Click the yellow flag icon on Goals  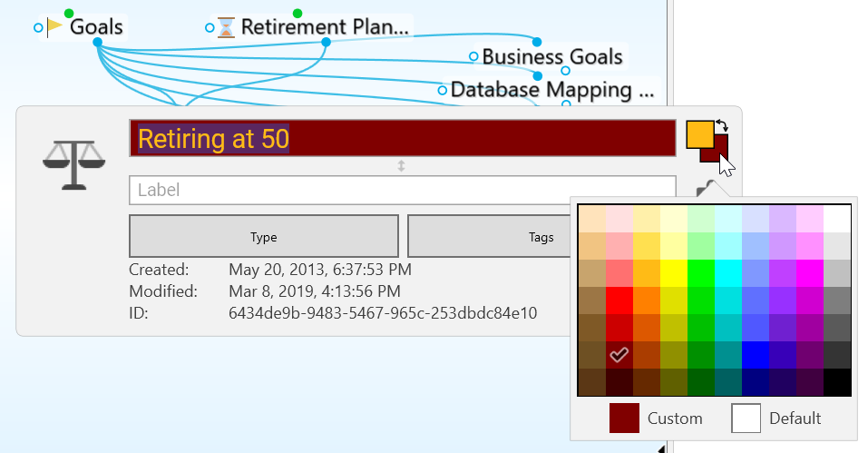pos(55,27)
